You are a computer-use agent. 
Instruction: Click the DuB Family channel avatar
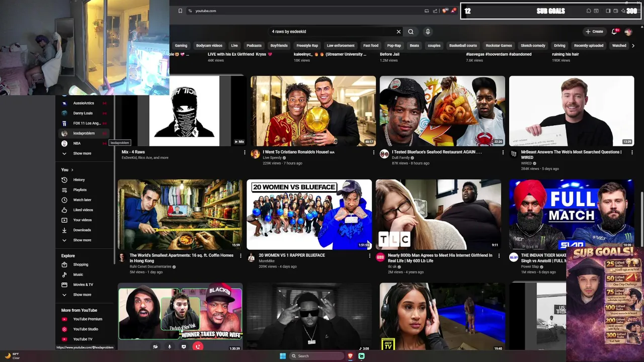tap(384, 154)
